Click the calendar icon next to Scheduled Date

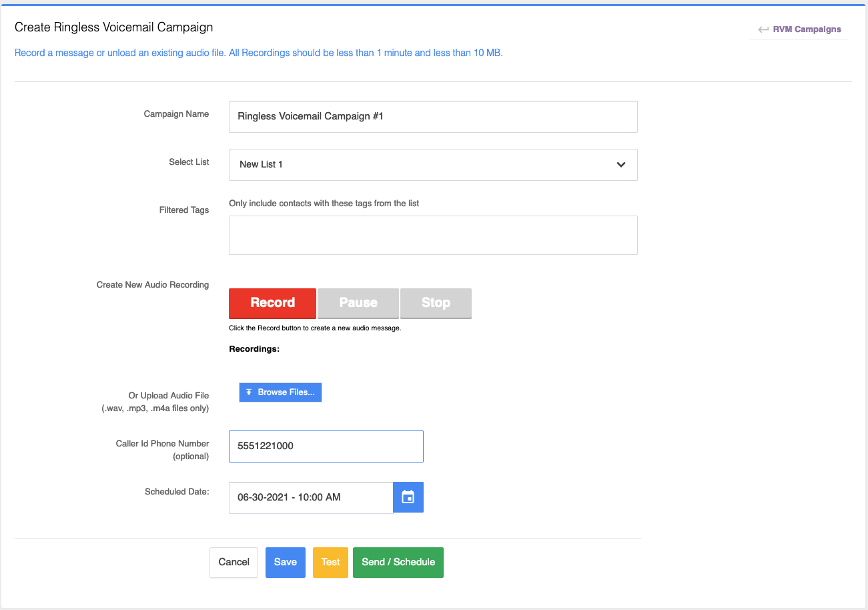pos(408,497)
